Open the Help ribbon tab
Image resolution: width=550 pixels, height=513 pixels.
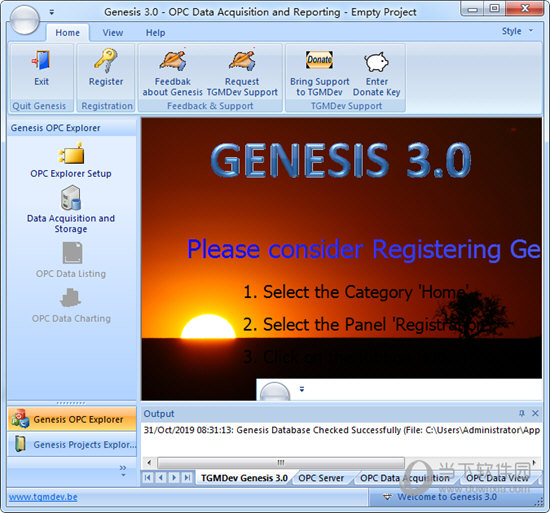(x=155, y=33)
